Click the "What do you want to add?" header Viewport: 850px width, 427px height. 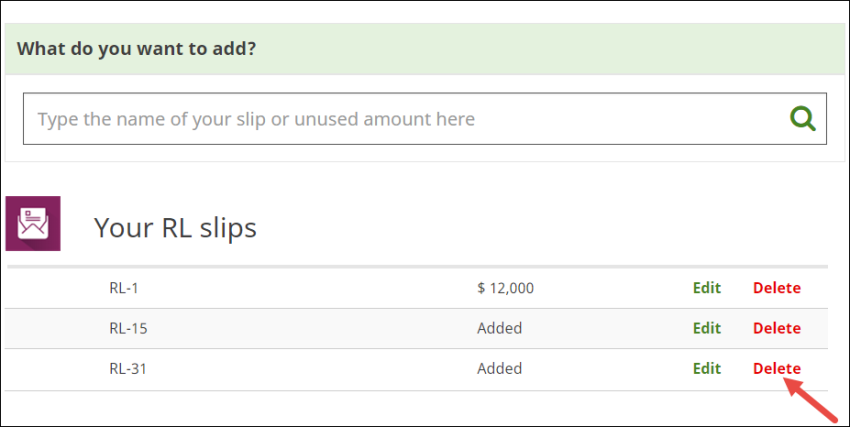[136, 48]
